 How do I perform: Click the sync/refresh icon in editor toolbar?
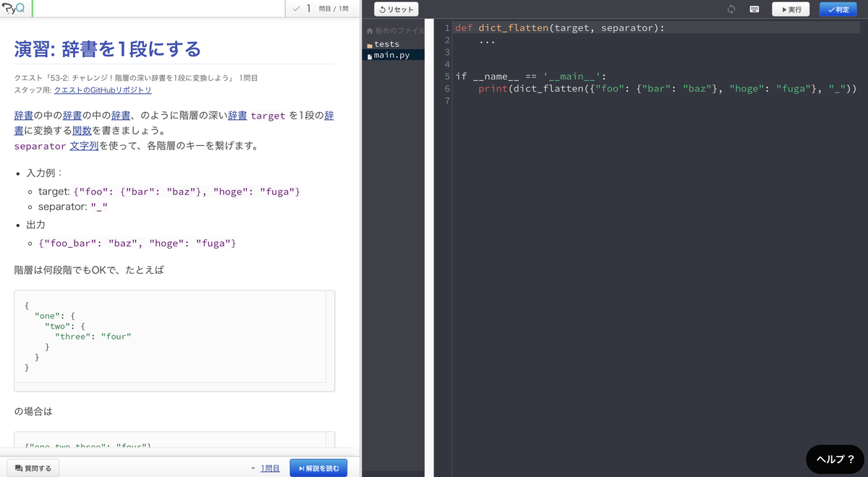pyautogui.click(x=731, y=9)
